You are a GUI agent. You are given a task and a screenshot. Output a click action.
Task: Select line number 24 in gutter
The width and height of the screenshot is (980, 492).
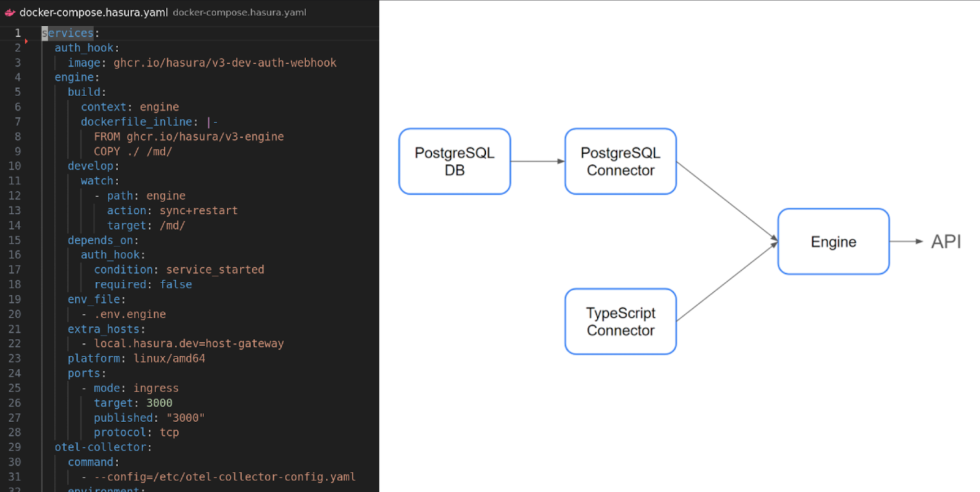coord(15,373)
